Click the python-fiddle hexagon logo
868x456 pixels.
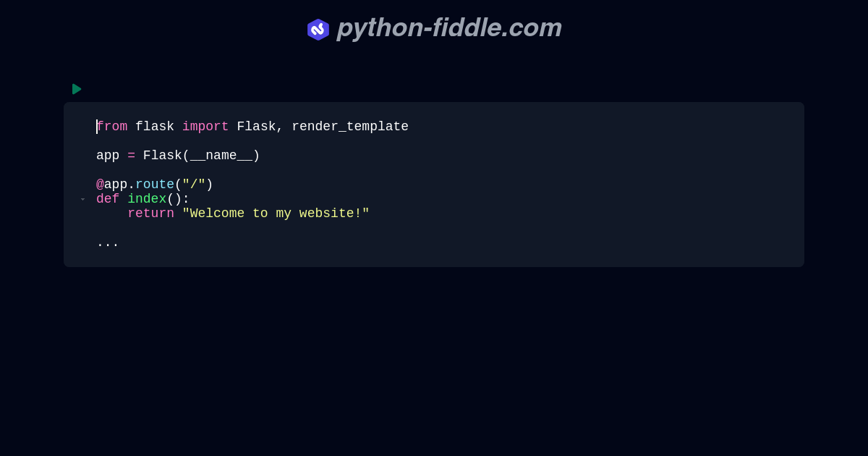[x=318, y=30]
